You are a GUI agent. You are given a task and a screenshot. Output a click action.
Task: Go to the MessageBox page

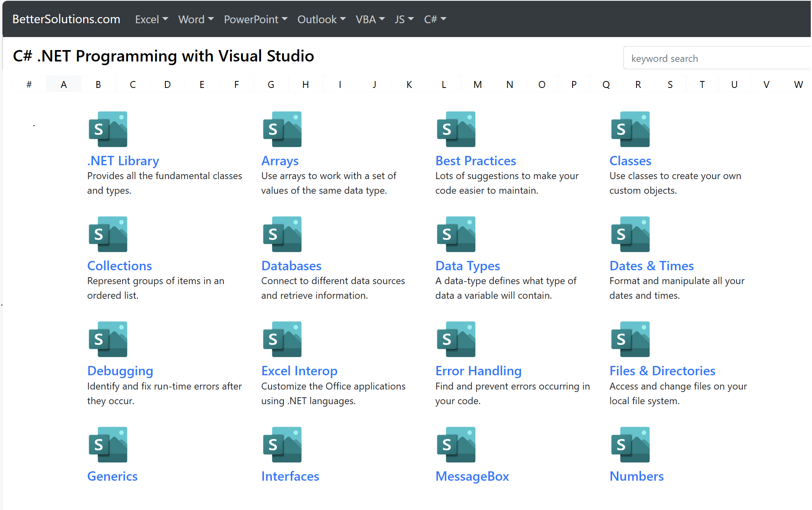pos(472,476)
